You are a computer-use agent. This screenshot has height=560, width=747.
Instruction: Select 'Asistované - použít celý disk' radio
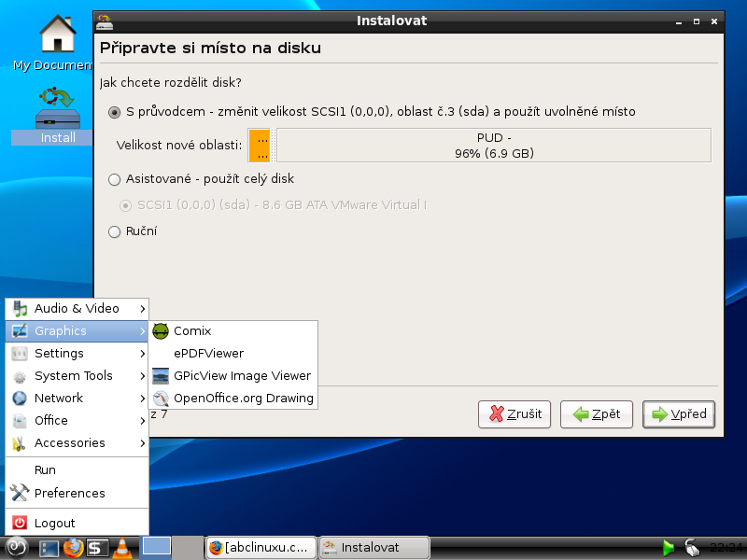coord(114,179)
